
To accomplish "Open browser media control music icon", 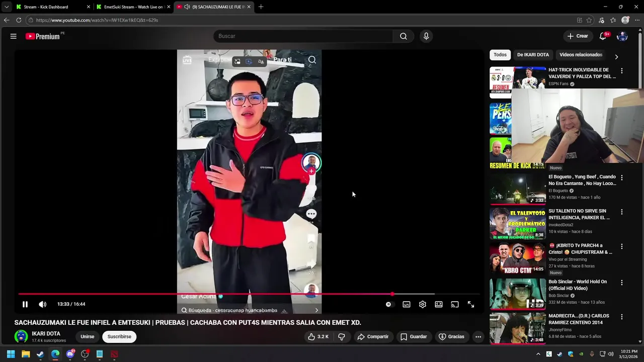I will [601, 20].
